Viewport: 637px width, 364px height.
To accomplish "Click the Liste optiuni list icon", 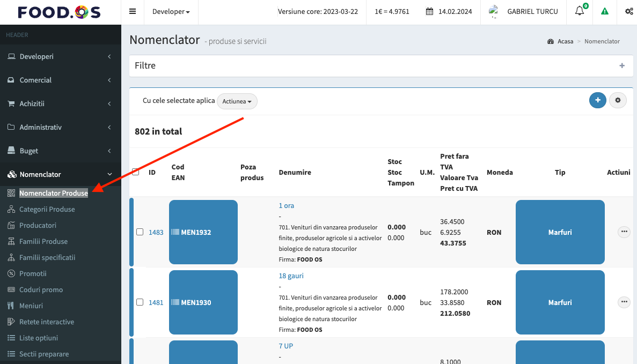I will click(x=11, y=338).
